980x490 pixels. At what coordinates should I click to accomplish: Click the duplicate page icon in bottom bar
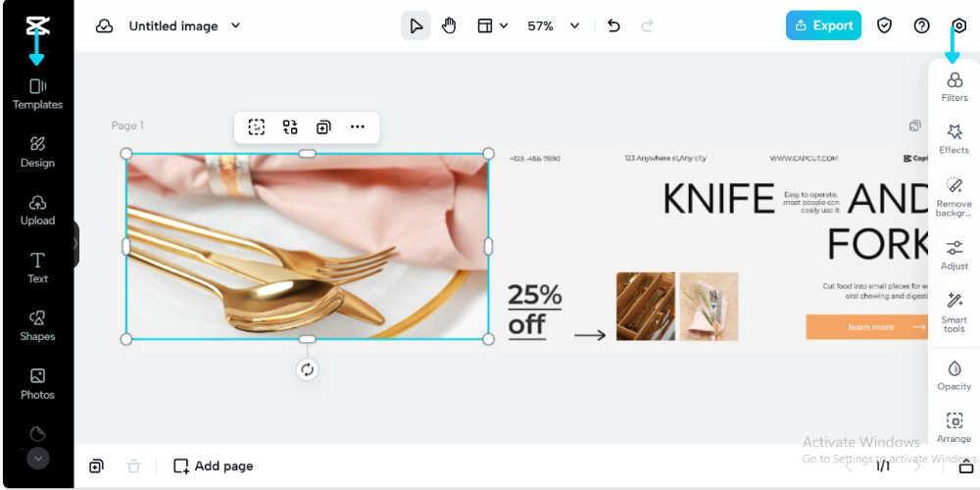(x=96, y=465)
